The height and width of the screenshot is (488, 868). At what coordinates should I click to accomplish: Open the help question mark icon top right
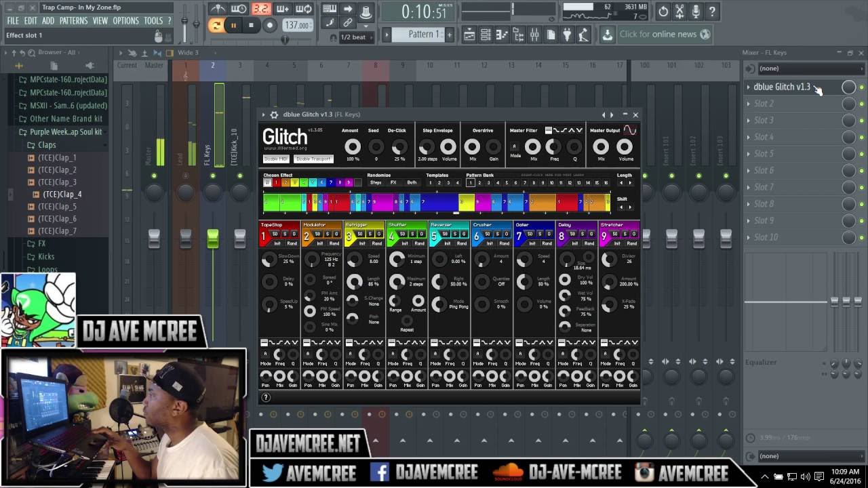pos(712,11)
